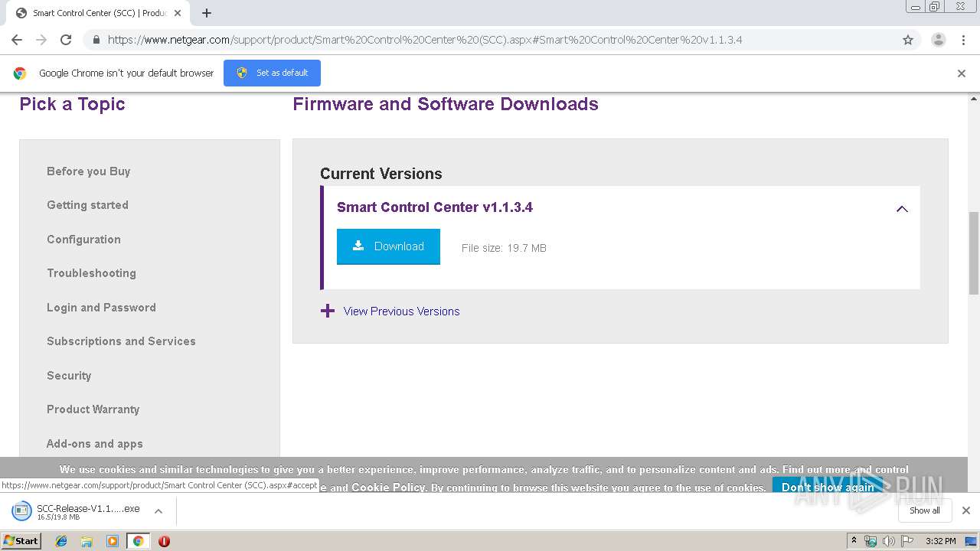Open the Cookie Policy link

[387, 487]
